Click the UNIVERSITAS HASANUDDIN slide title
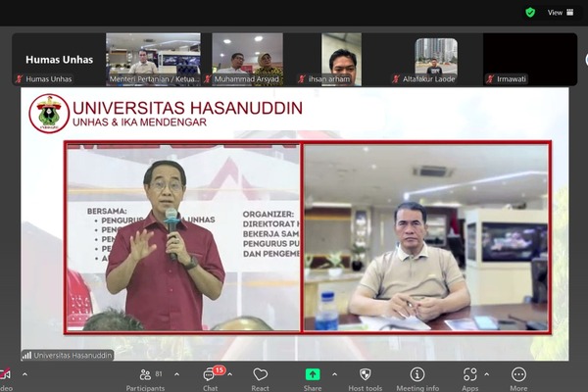The height and width of the screenshot is (392, 588). coord(187,108)
